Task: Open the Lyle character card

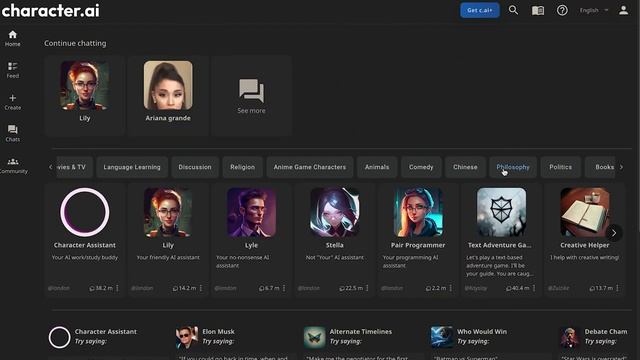Action: (251, 240)
